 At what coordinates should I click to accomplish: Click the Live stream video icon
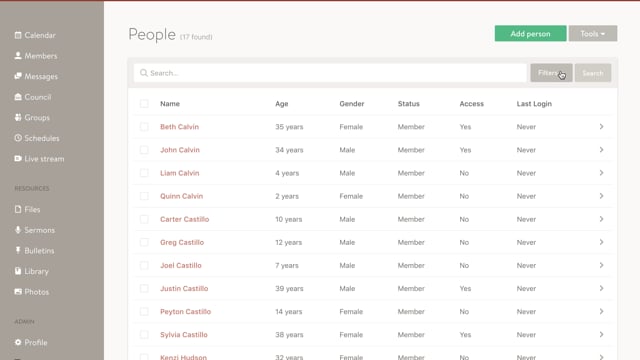18,158
